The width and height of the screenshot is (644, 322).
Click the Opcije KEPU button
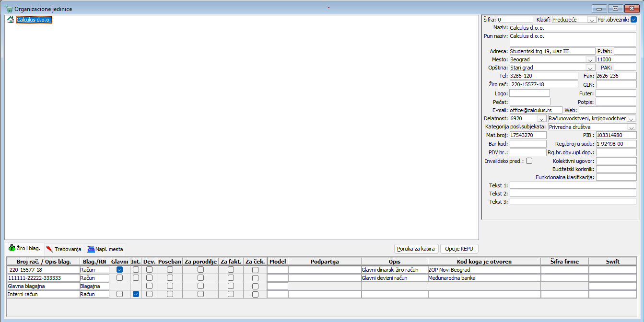459,249
